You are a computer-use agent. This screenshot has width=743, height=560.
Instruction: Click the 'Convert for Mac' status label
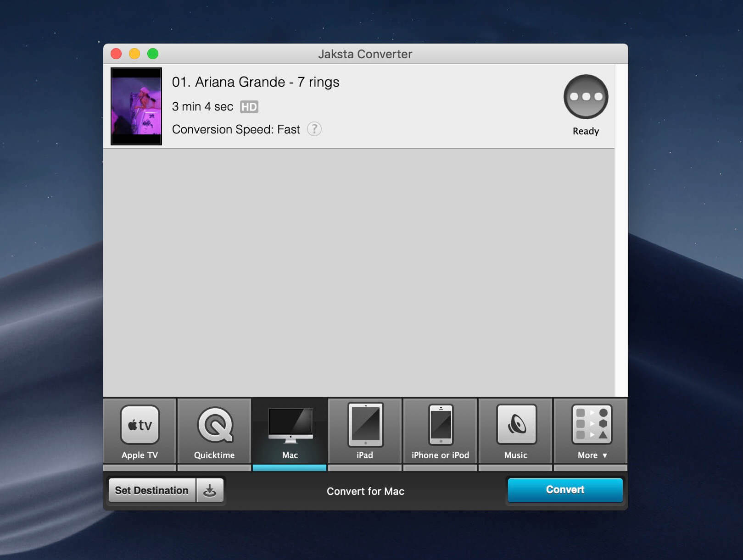365,491
